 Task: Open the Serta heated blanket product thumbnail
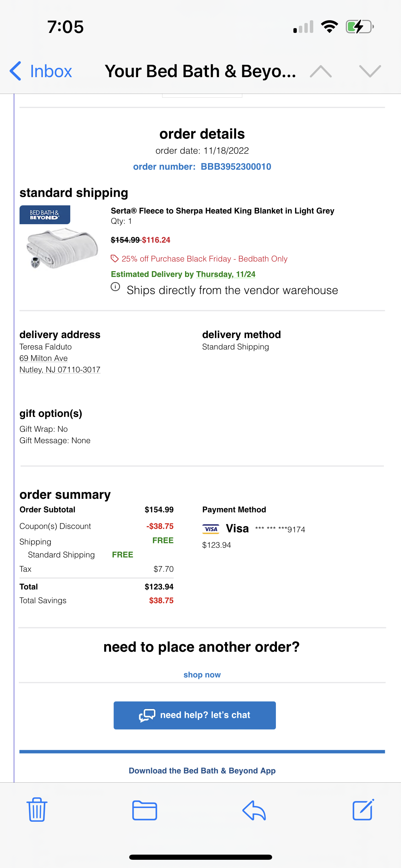pos(62,249)
